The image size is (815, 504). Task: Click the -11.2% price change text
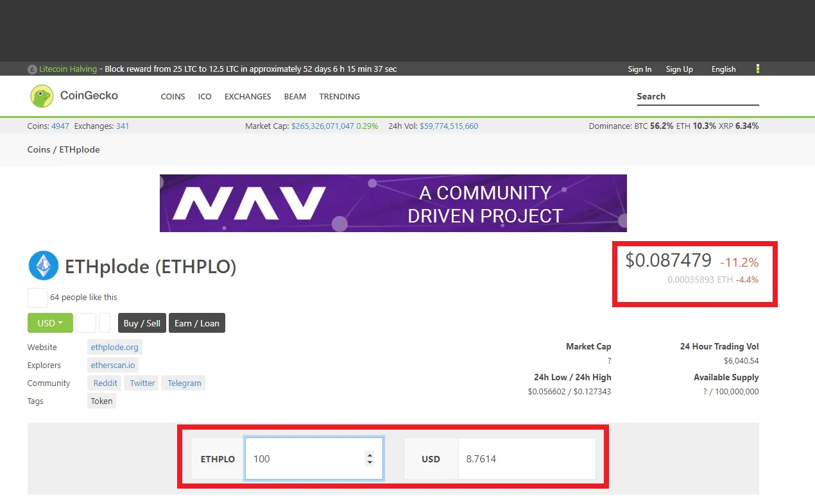click(x=739, y=262)
